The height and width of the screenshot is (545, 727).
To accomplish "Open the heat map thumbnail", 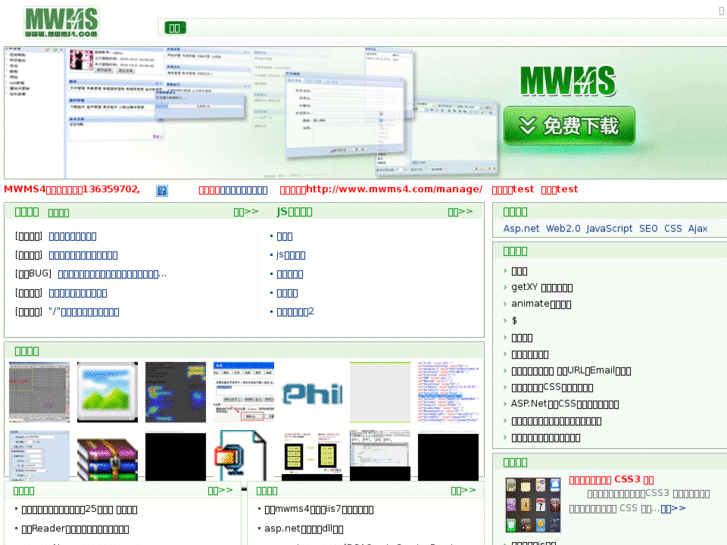I will pos(175,392).
